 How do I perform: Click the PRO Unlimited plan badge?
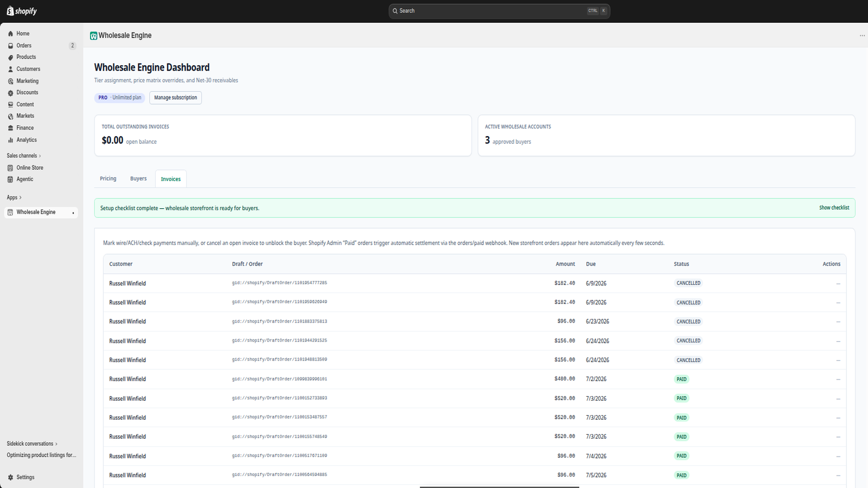tap(120, 98)
